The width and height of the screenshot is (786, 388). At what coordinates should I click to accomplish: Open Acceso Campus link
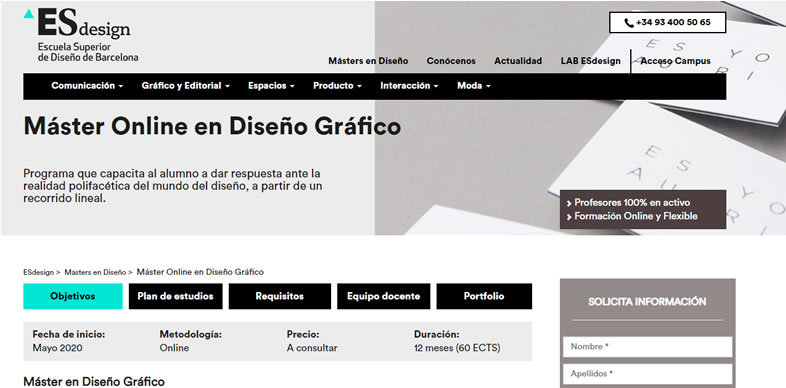[x=675, y=61]
